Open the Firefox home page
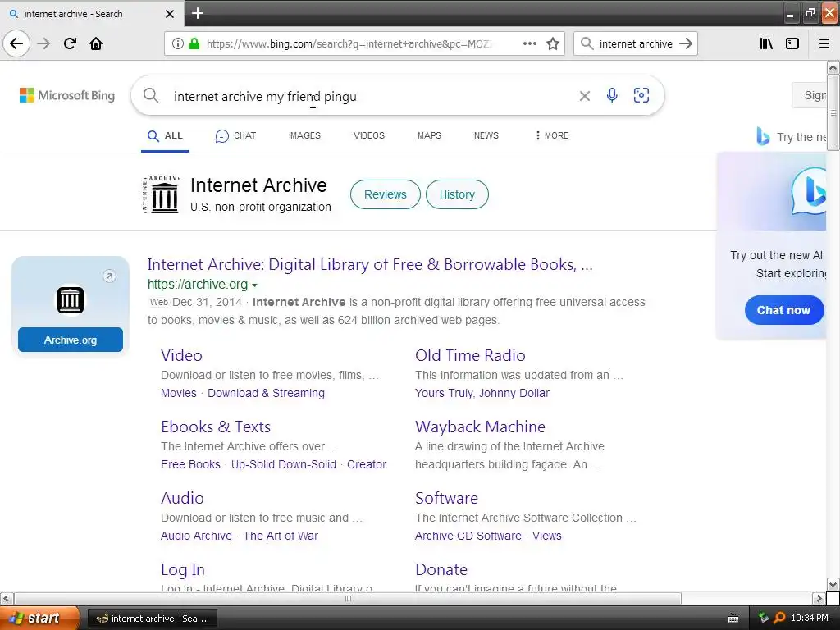840x630 pixels. click(x=96, y=43)
